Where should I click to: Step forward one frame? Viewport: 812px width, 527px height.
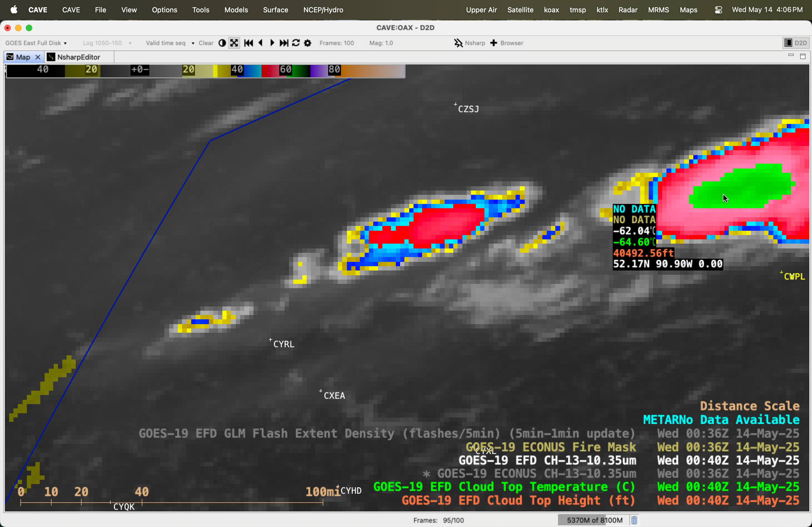coord(272,43)
